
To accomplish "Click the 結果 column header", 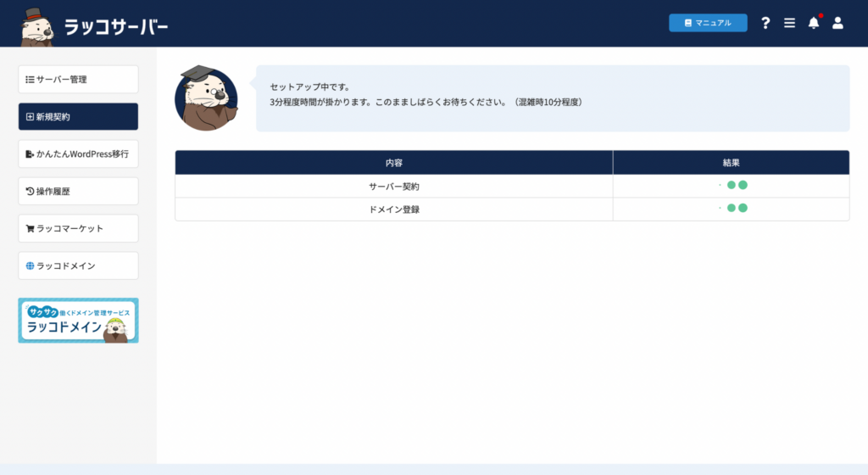I will [731, 162].
